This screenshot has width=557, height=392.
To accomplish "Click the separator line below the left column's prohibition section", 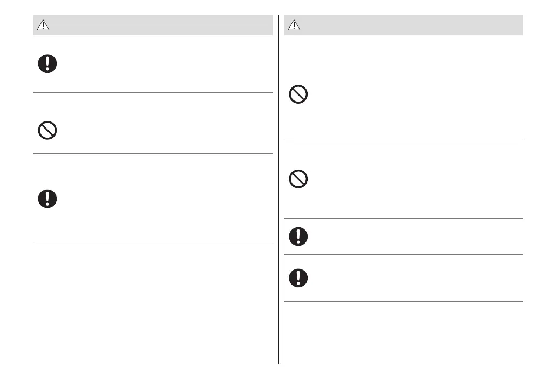I will tap(153, 153).
